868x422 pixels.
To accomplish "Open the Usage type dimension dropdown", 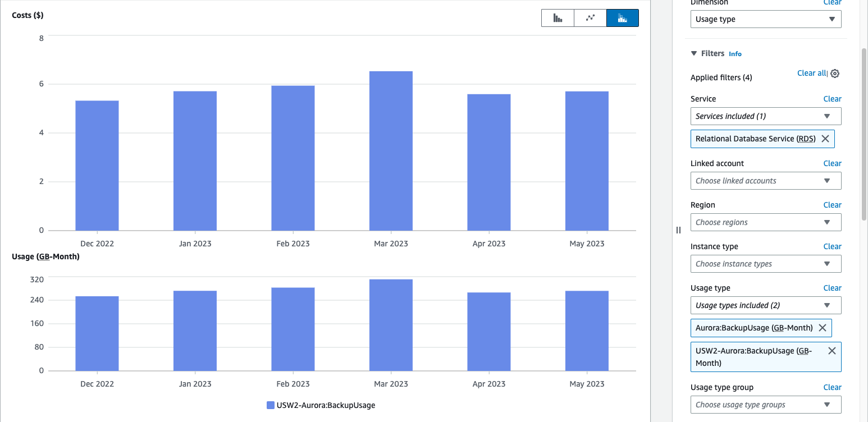I will pyautogui.click(x=765, y=19).
